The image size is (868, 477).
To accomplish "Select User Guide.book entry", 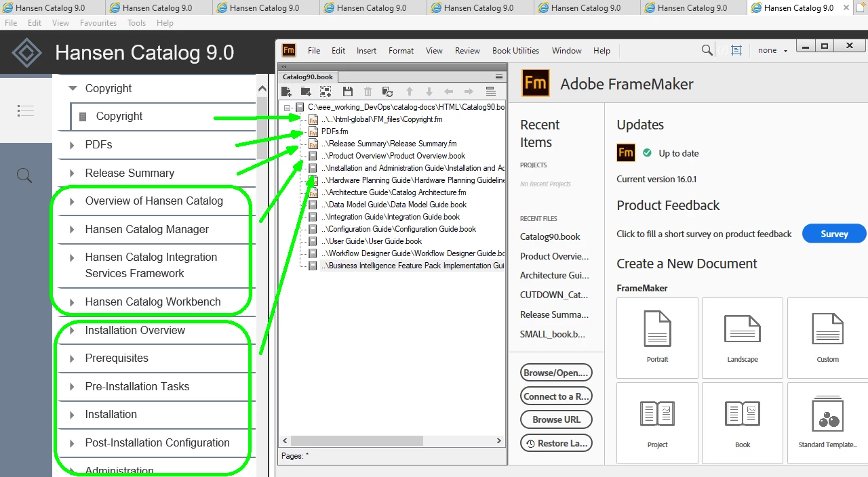I will pos(373,241).
